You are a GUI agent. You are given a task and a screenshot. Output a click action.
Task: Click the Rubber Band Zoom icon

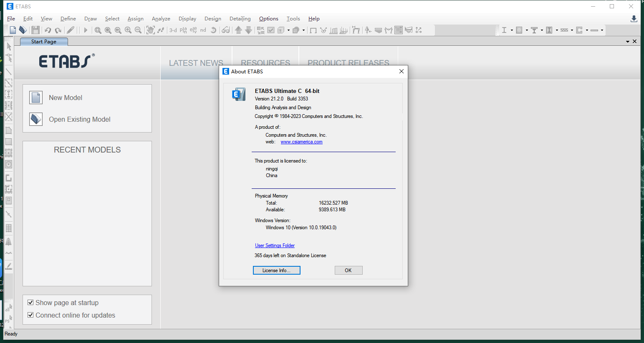[98, 30]
